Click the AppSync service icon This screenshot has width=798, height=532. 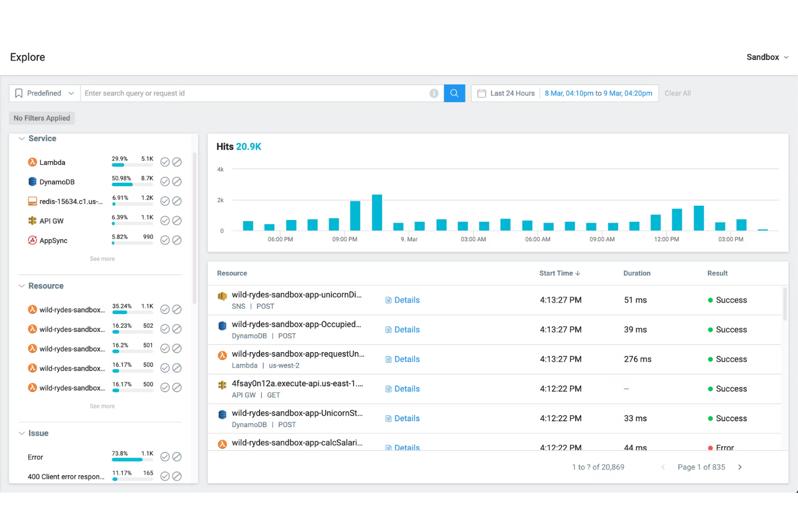(32, 240)
